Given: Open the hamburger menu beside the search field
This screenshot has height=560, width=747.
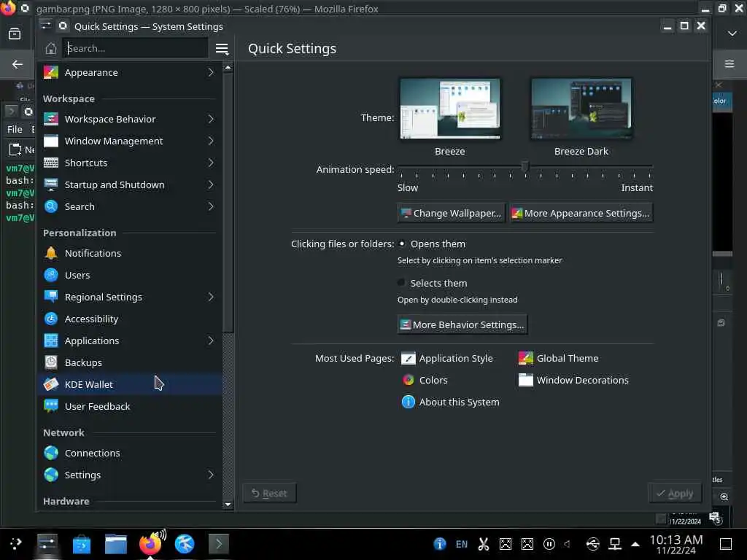Looking at the screenshot, I should click(222, 49).
